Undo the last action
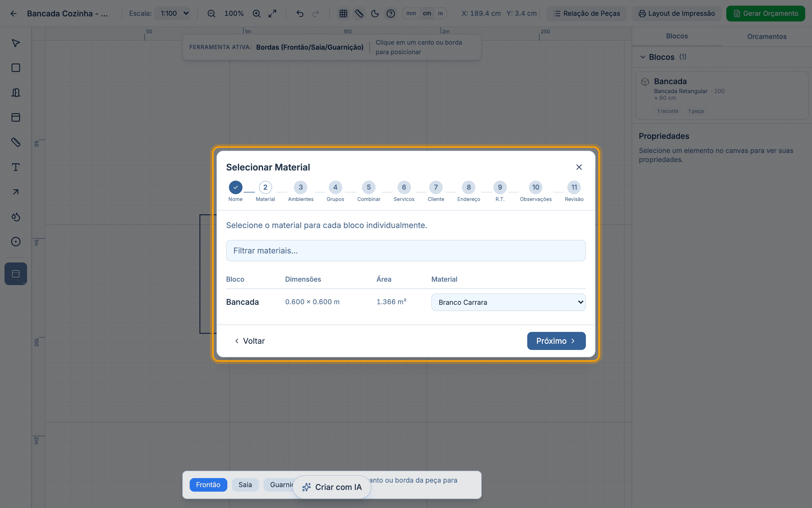 pos(300,14)
